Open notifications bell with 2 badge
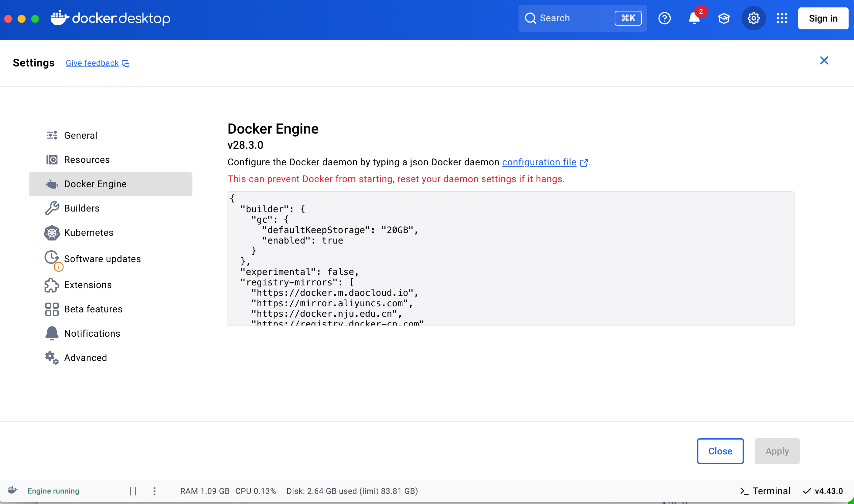The image size is (854, 504). [x=694, y=18]
